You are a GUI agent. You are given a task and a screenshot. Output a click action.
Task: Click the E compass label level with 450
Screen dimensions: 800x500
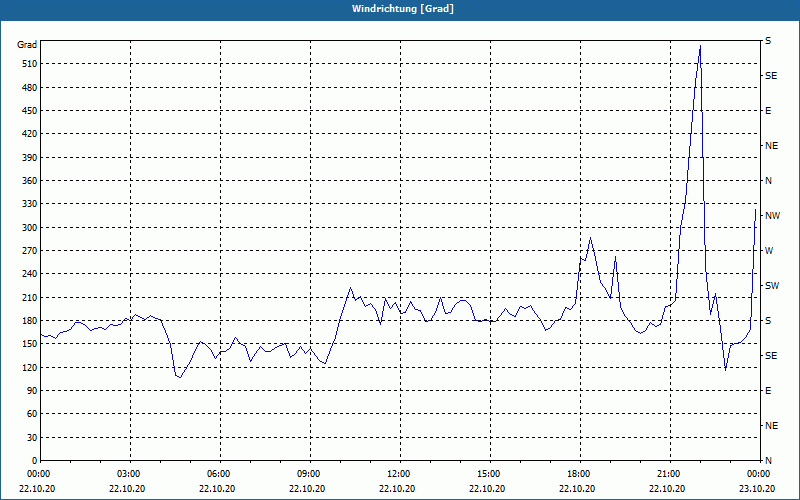tap(768, 111)
